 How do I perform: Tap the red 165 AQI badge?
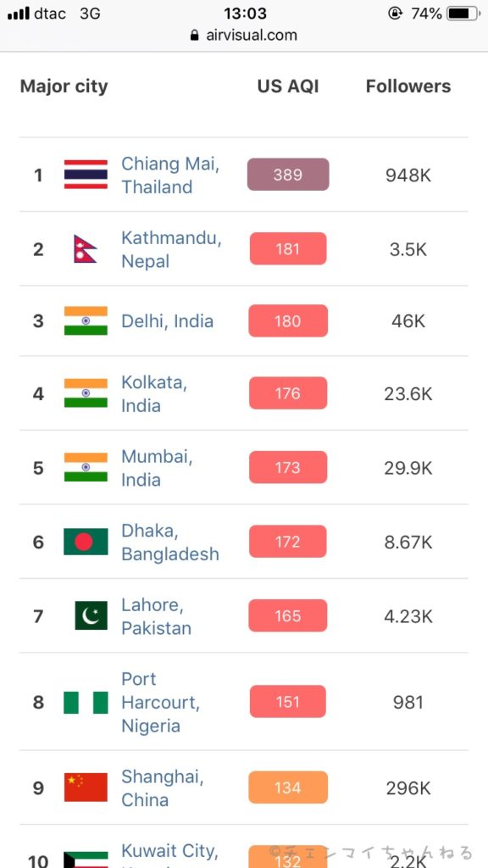tap(288, 615)
